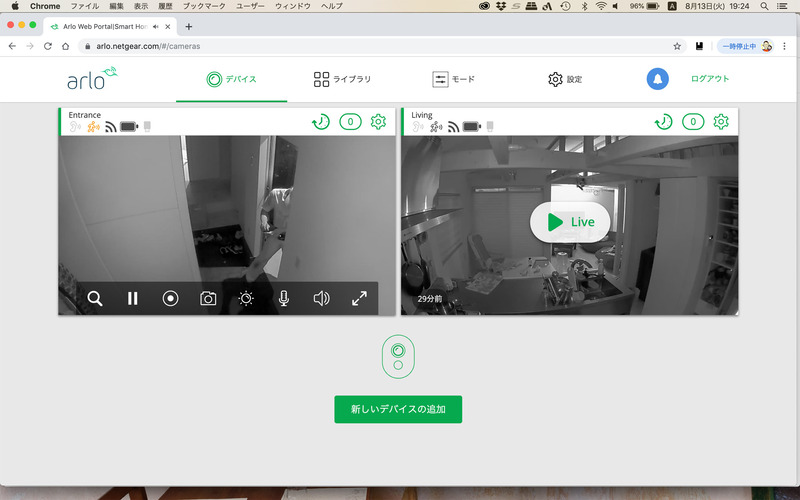
Task: Click motion detection icon for Living camera
Action: click(436, 127)
